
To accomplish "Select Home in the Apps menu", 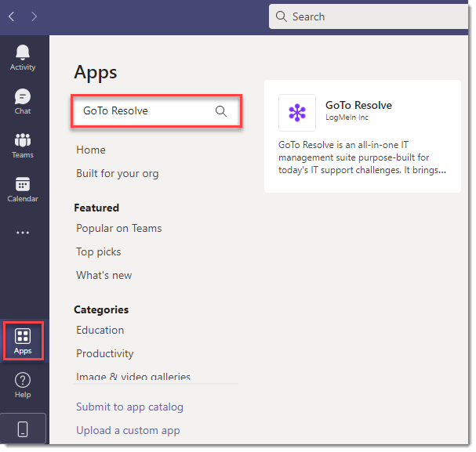I will 91,150.
